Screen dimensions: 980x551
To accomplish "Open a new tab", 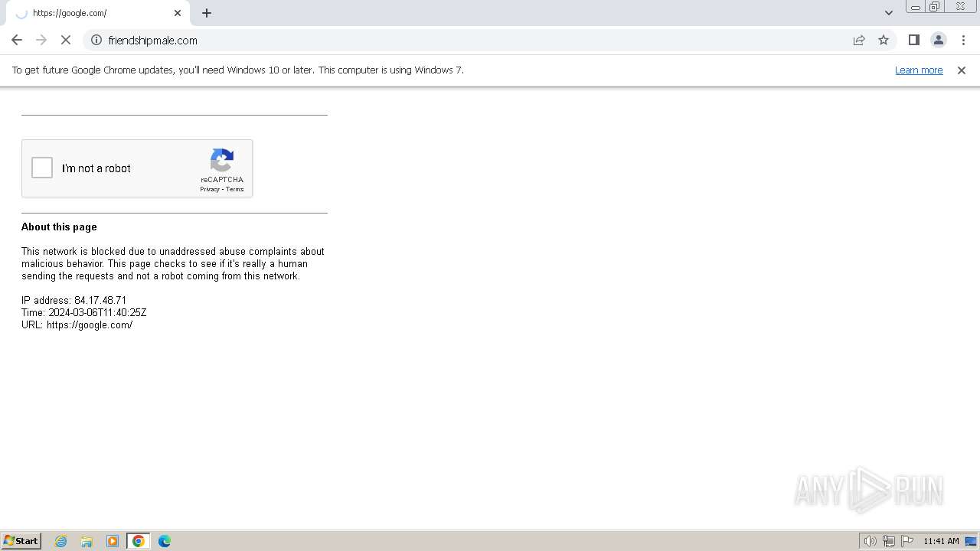I will [207, 13].
